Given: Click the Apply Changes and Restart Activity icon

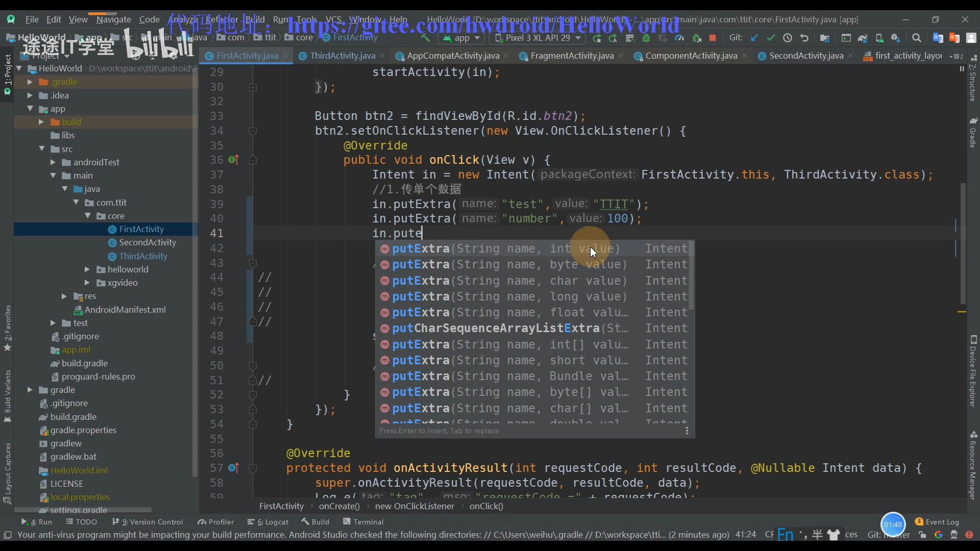Looking at the screenshot, I should click(613, 38).
